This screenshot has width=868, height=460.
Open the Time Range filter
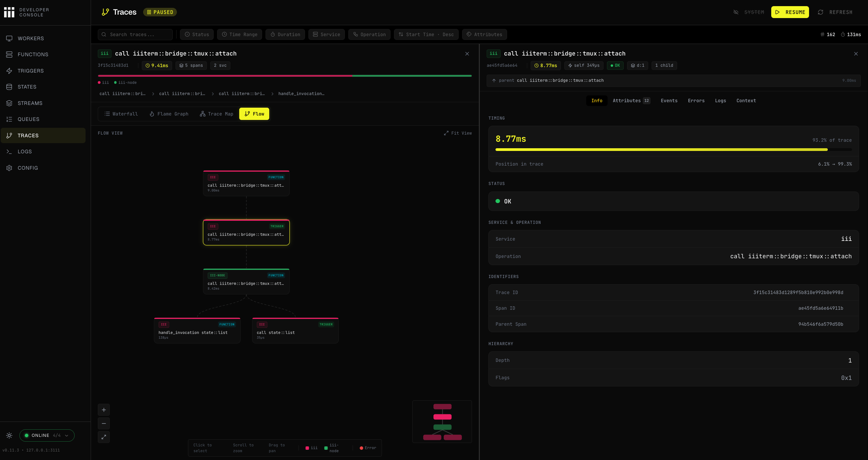(240, 34)
